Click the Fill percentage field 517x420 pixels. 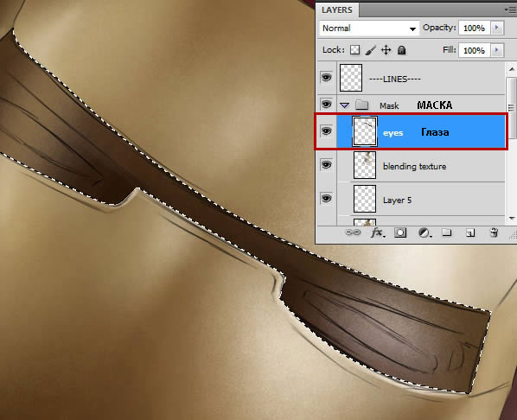tap(474, 50)
